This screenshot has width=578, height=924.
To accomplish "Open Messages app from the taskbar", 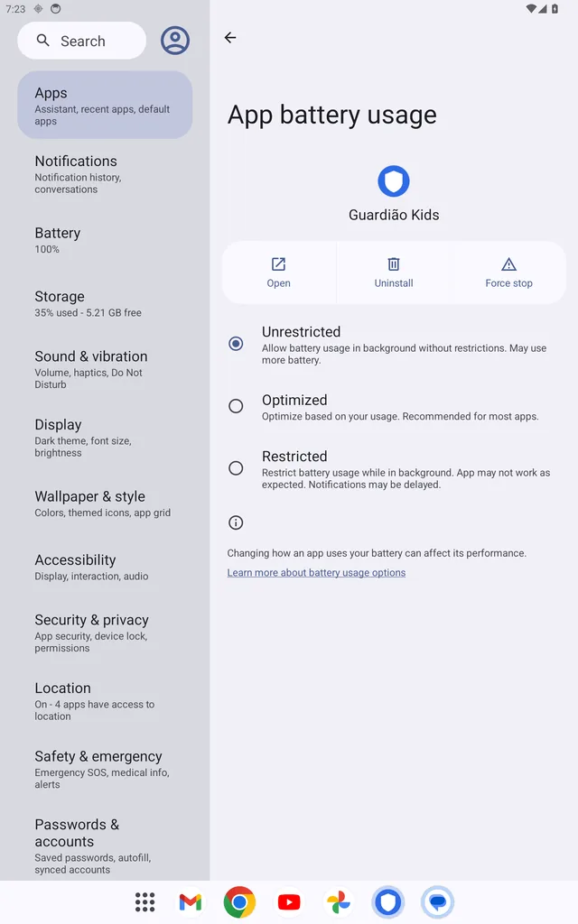I will [x=438, y=901].
